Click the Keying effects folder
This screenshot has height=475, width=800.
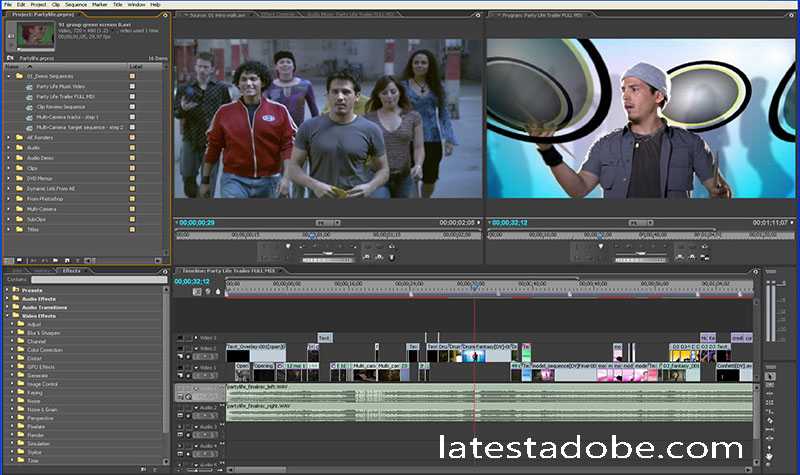point(35,393)
